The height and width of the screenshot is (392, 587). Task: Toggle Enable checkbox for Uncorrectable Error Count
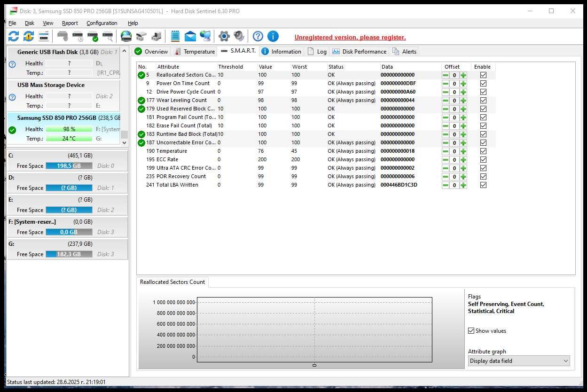[483, 143]
